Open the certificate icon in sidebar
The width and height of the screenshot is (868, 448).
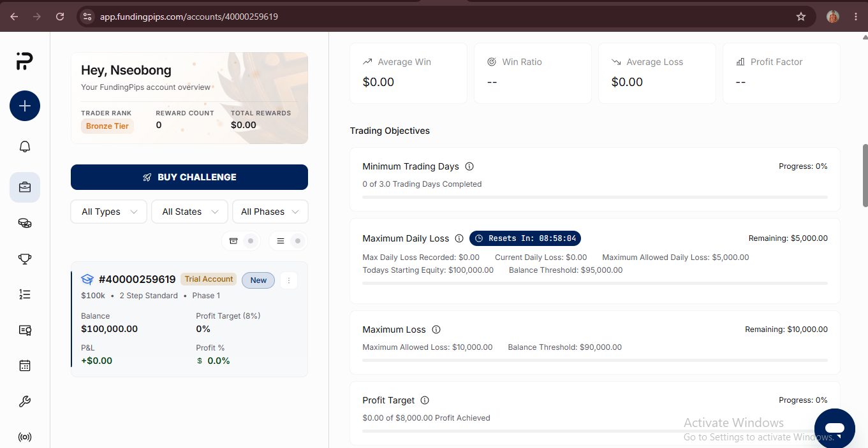tap(25, 330)
